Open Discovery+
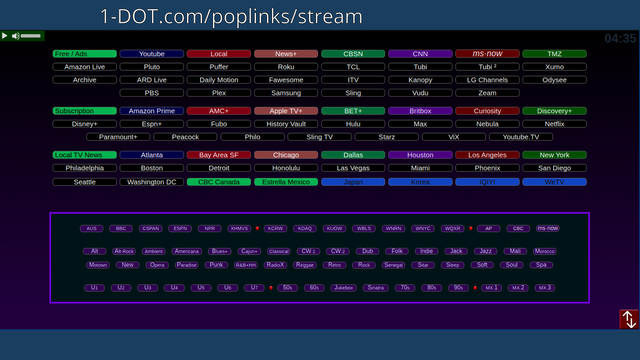 [554, 111]
